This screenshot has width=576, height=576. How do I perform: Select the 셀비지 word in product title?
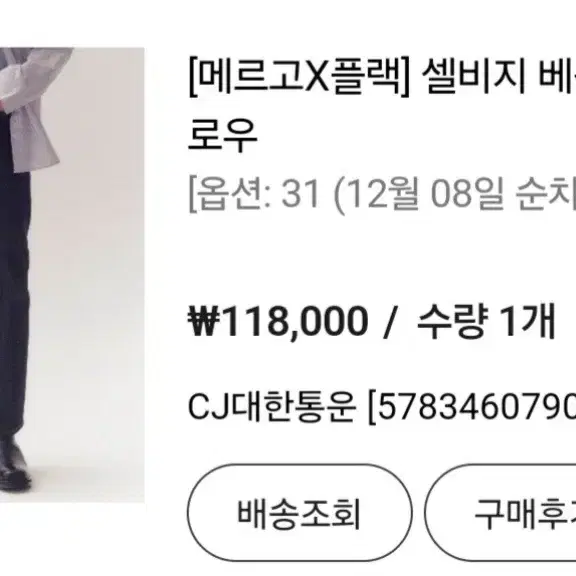(x=474, y=76)
